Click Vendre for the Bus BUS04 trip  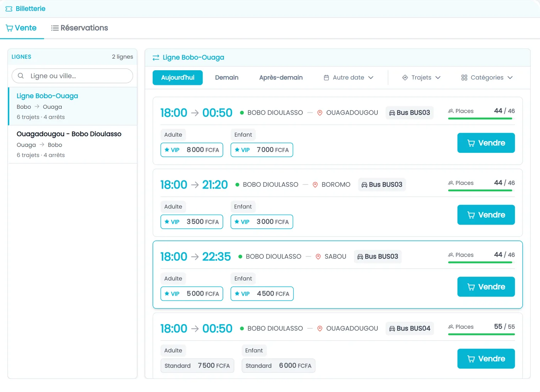486,359
